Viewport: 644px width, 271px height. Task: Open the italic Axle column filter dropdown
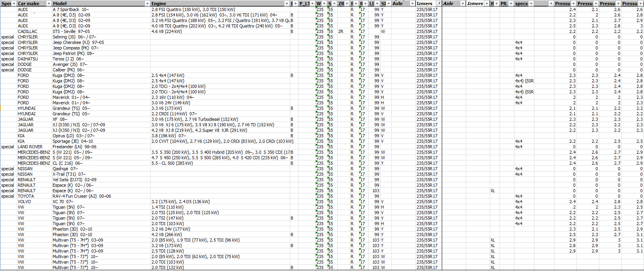[463, 4]
